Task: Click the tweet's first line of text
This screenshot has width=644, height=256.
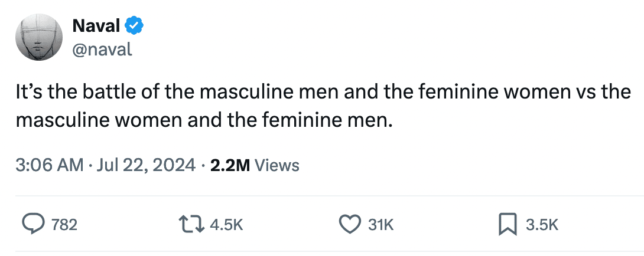Action: pyautogui.click(x=323, y=92)
